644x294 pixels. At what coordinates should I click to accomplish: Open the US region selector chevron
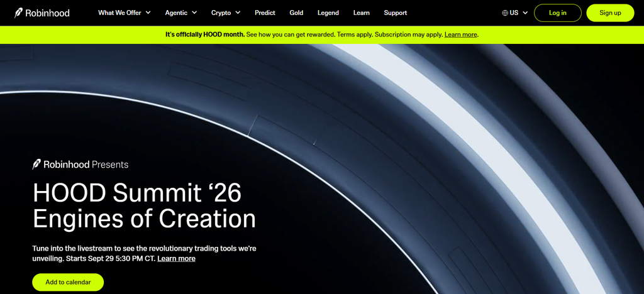[x=525, y=13]
